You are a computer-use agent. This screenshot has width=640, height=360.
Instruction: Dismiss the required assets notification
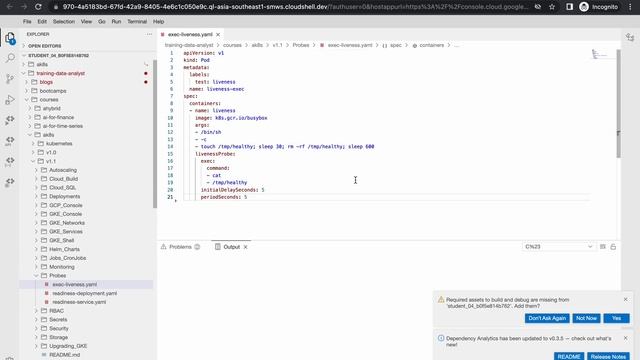(626, 300)
